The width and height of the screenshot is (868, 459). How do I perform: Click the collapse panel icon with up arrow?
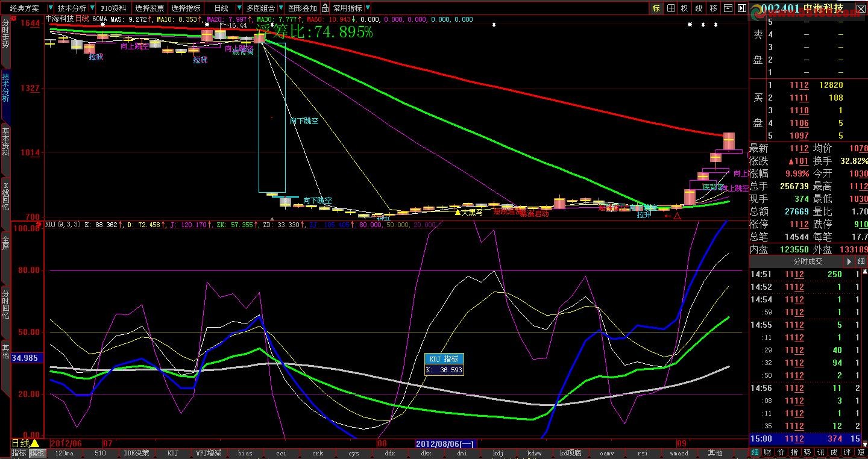728,8
